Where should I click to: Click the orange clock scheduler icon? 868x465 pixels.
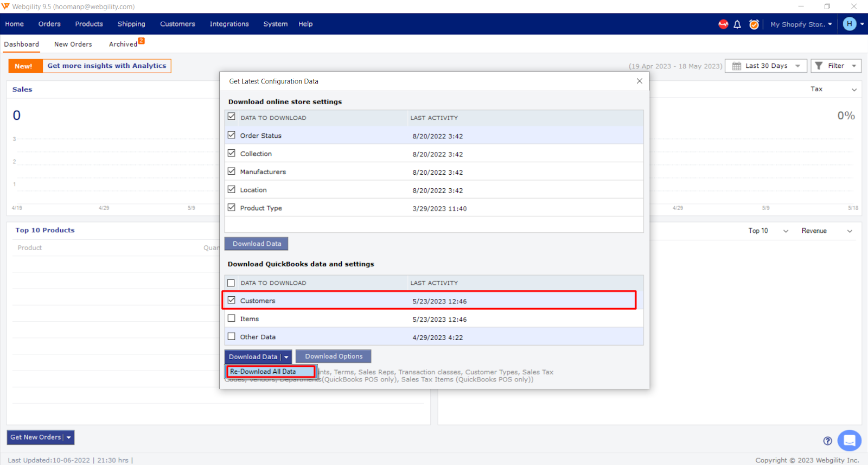[x=754, y=24]
